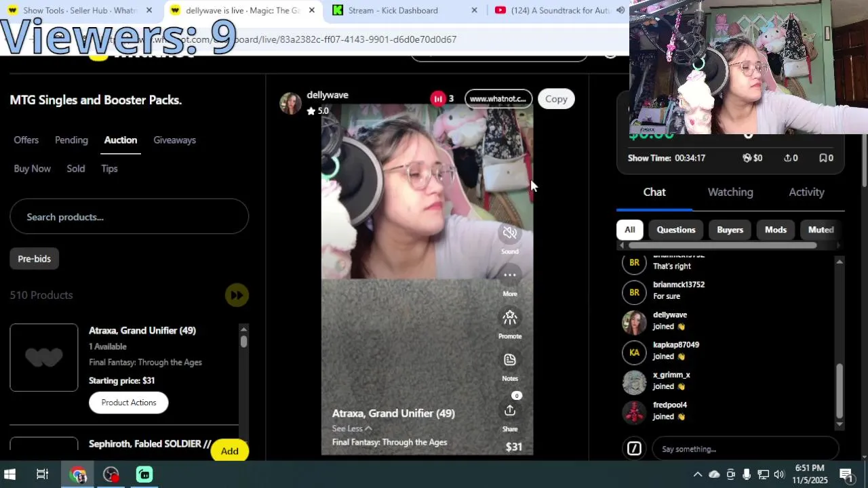This screenshot has width=868, height=488.
Task: Click the chat list vertical scrollbar thumb
Action: pyautogui.click(x=840, y=391)
